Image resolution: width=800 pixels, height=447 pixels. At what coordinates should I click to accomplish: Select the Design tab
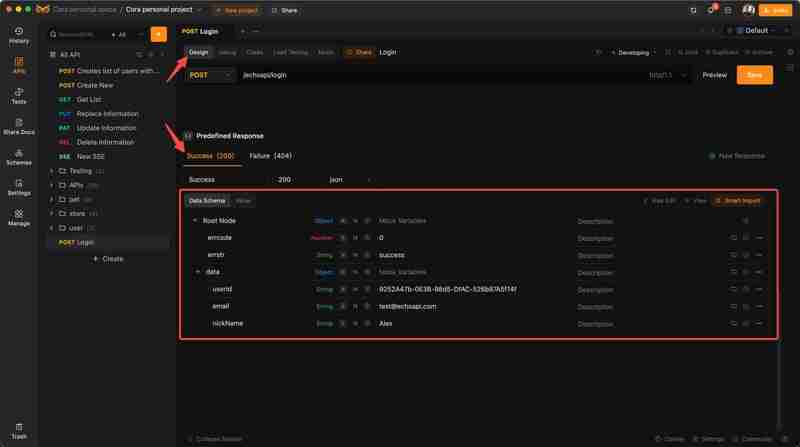pyautogui.click(x=198, y=52)
